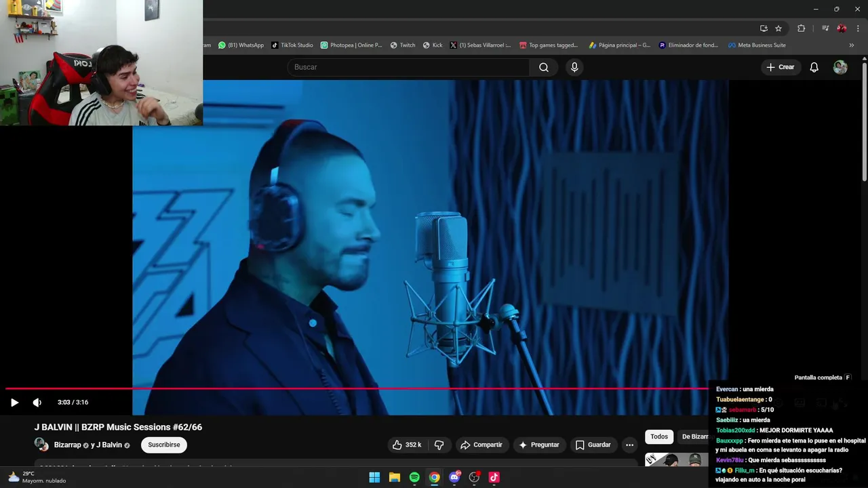Mute the video with the speaker icon
The height and width of the screenshot is (488, 868).
[37, 403]
